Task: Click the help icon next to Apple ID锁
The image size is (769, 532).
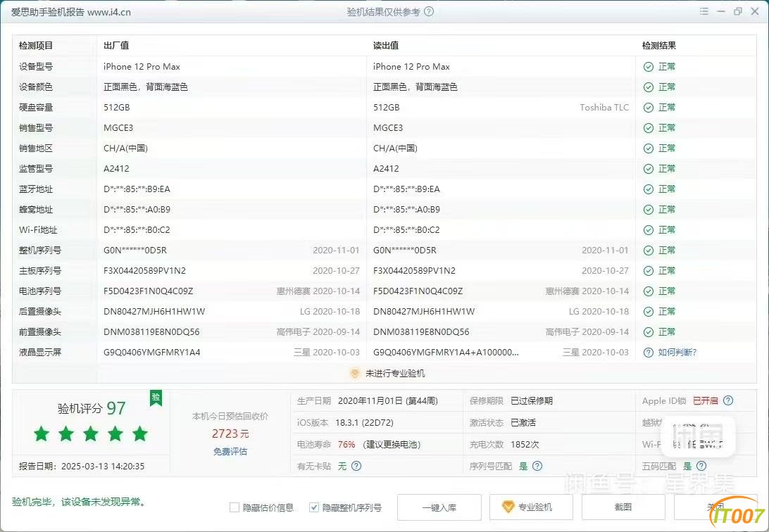Action: click(x=728, y=400)
